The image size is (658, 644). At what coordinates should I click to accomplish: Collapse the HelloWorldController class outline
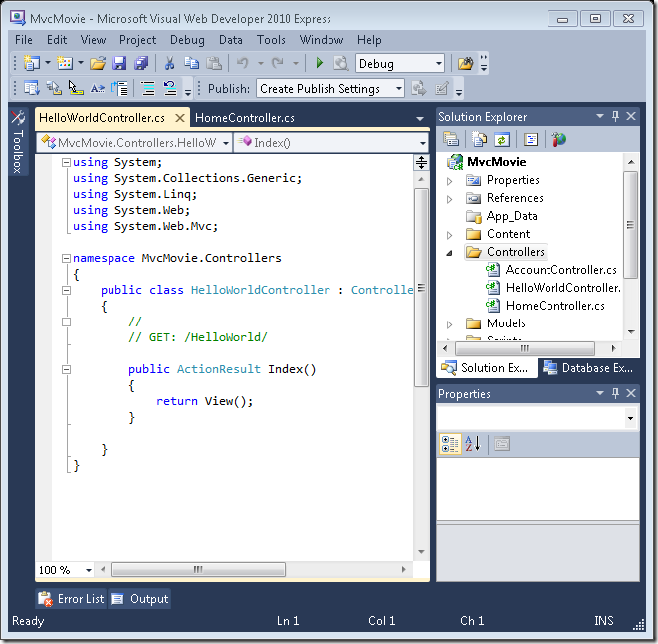pyautogui.click(x=66, y=290)
